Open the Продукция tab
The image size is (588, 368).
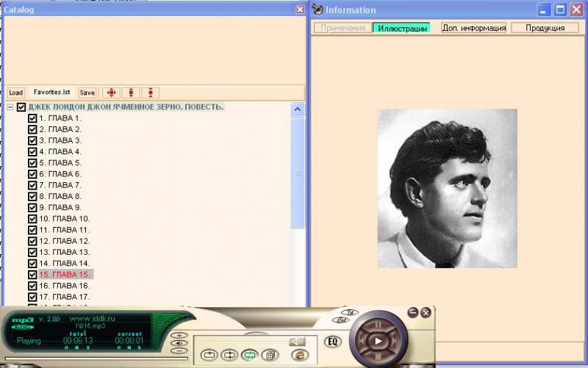coord(545,28)
